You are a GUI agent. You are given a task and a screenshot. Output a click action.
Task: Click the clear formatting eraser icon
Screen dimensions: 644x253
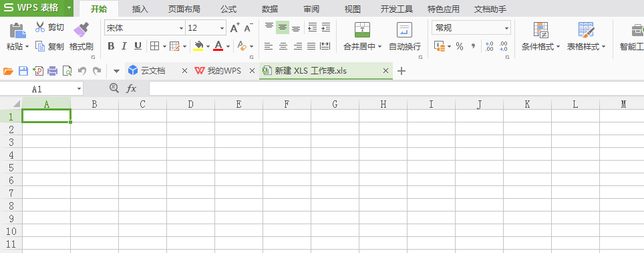point(242,46)
